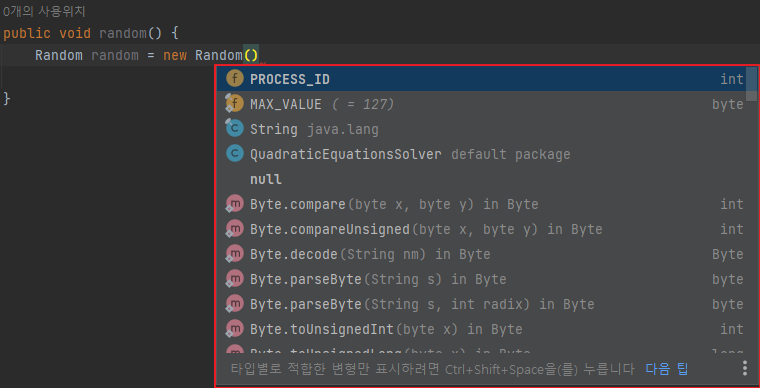Pick Byte.toUnsignedInt(byte x) suggestion
The height and width of the screenshot is (388, 760).
481,330
